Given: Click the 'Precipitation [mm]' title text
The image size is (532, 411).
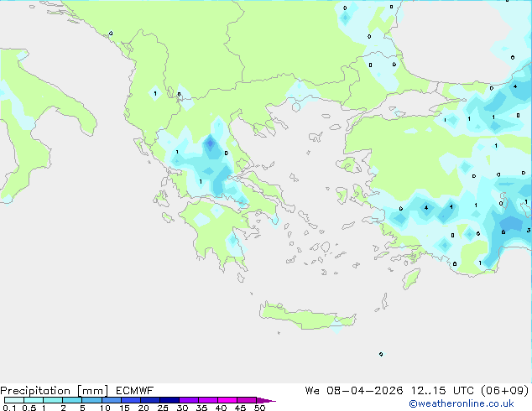Looking at the screenshot, I should [x=55, y=391].
